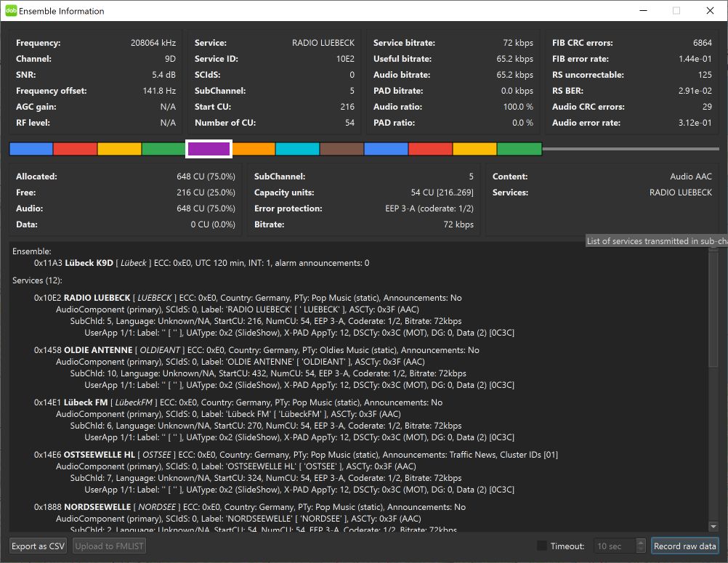Viewport: 728px width, 563px height.
Task: Select the purple subchannel segment
Action: [x=209, y=149]
